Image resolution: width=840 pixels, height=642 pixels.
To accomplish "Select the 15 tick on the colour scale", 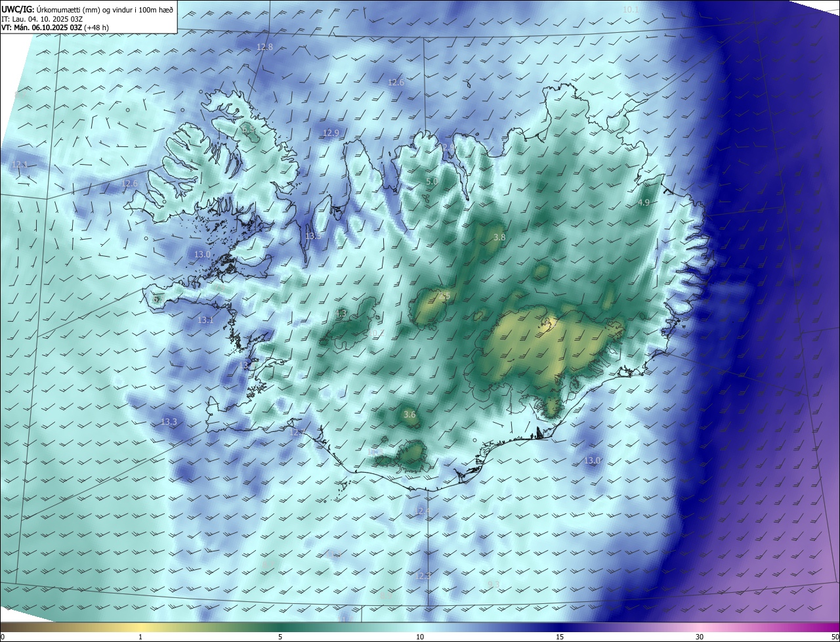I will click(x=560, y=637).
